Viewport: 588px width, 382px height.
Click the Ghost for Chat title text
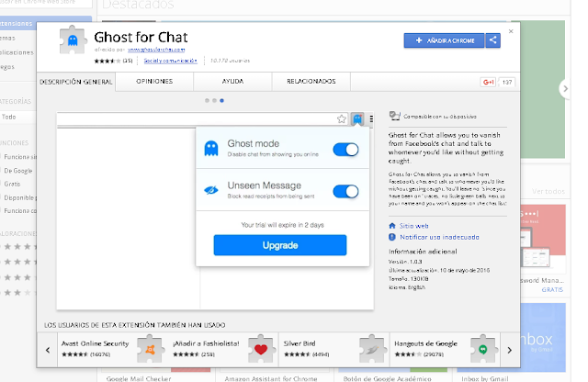(141, 37)
